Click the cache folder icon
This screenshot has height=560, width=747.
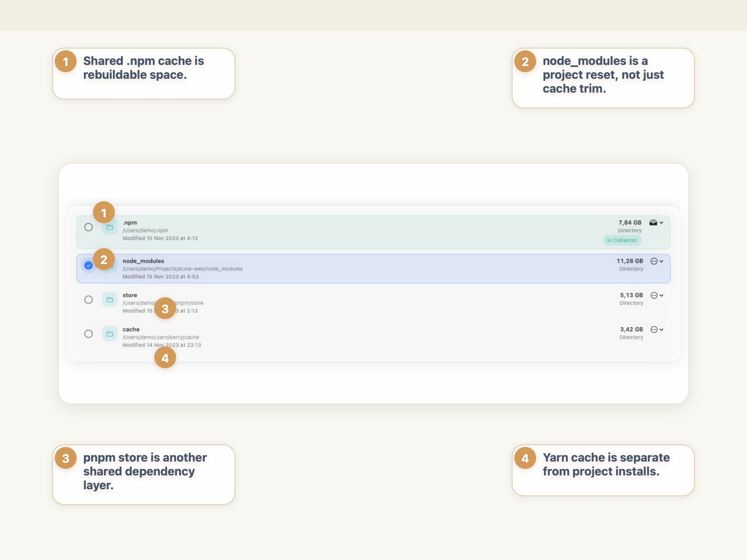pyautogui.click(x=109, y=334)
